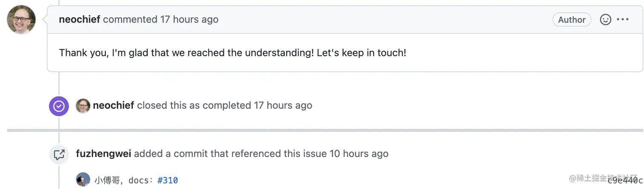The height and width of the screenshot is (189, 644).
Task: Click "17 hours ago" in closed event
Action: click(x=283, y=105)
